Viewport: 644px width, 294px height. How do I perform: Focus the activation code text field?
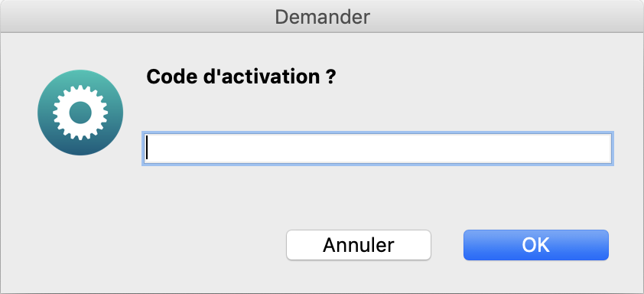(x=378, y=149)
